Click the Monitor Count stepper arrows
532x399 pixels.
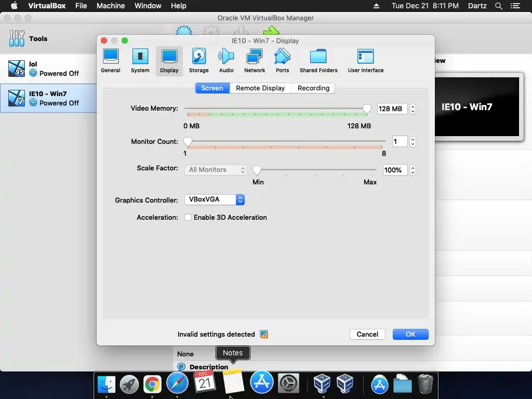point(413,141)
